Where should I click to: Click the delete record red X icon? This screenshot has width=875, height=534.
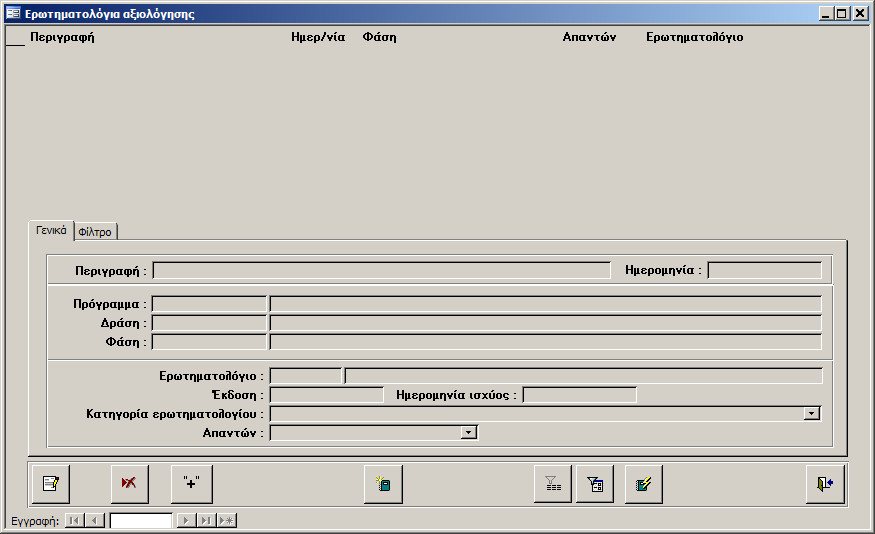(129, 484)
